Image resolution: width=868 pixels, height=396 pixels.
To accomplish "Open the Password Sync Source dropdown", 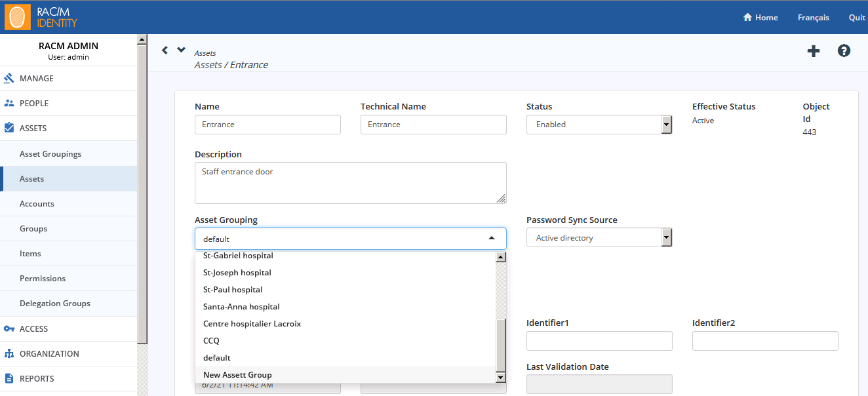I will [599, 237].
